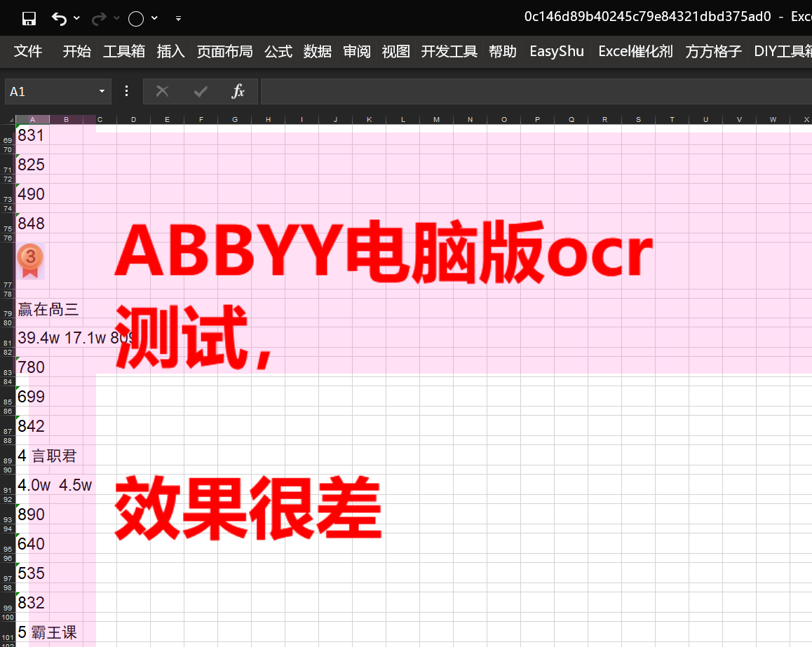Switch to the 工具箱 ribbon tab
The width and height of the screenshot is (812, 647).
(124, 51)
